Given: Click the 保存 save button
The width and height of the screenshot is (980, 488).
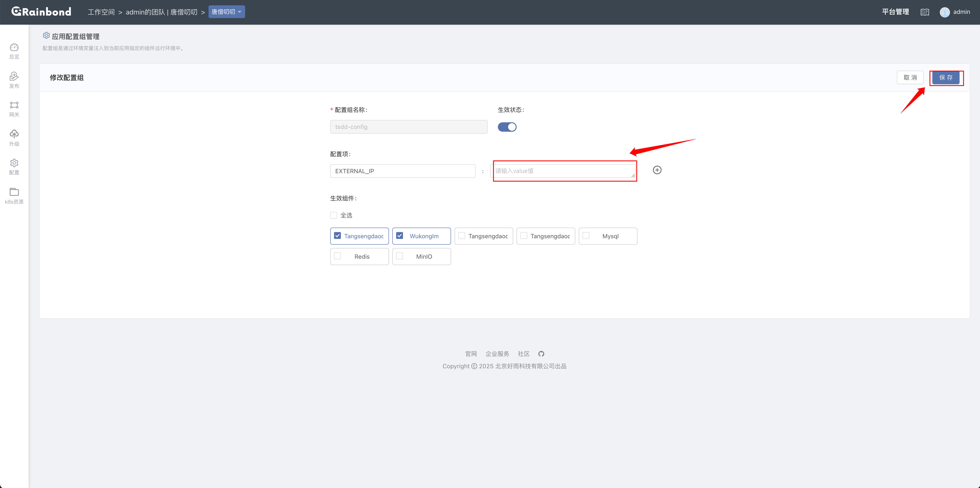Looking at the screenshot, I should point(946,78).
